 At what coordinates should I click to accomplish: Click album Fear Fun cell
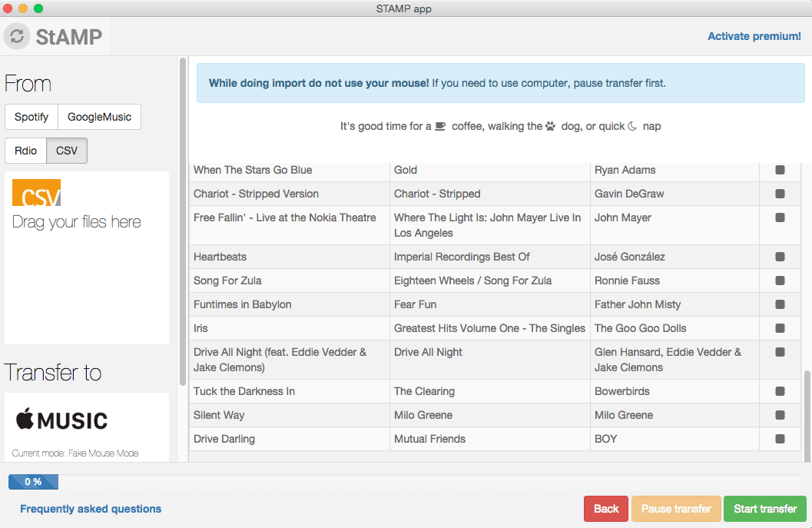490,304
